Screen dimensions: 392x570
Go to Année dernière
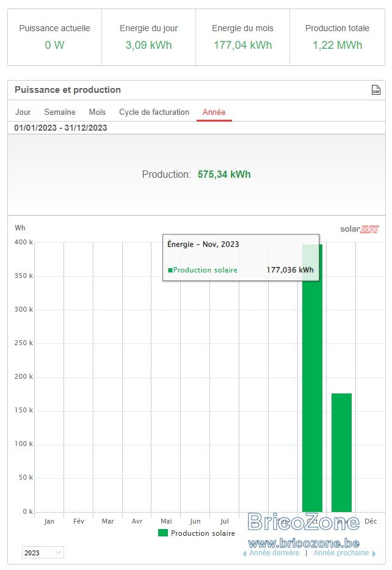click(x=274, y=553)
